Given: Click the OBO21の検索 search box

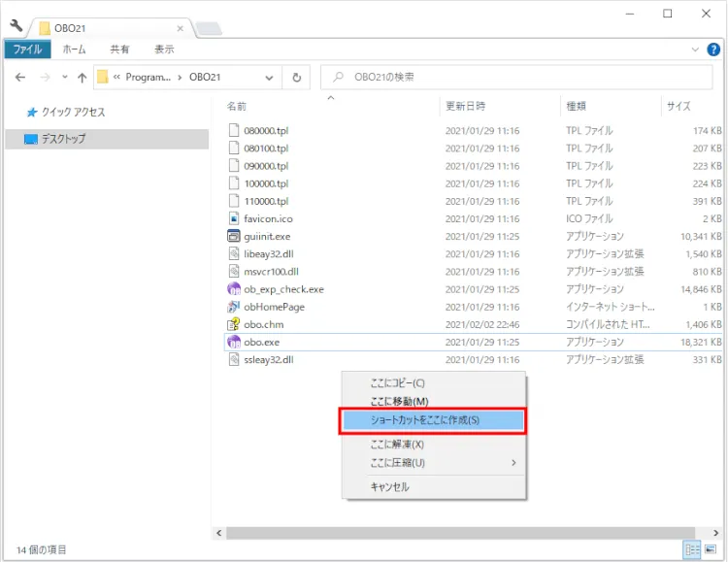Looking at the screenshot, I should tap(516, 77).
